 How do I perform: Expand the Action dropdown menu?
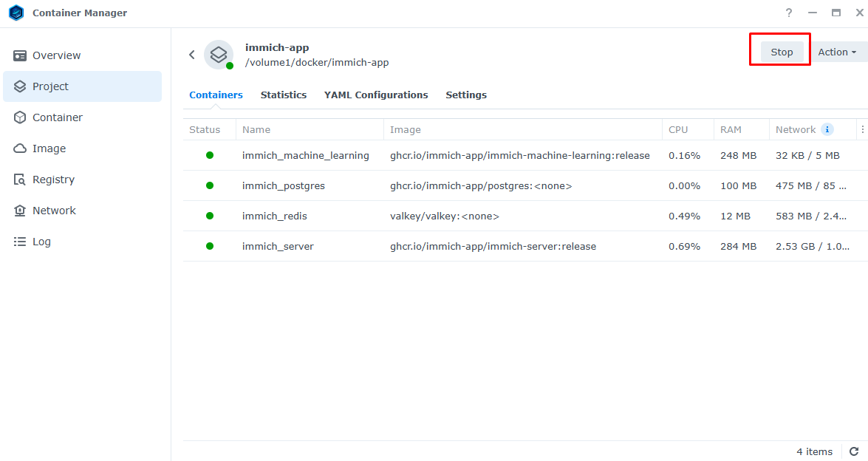(837, 52)
